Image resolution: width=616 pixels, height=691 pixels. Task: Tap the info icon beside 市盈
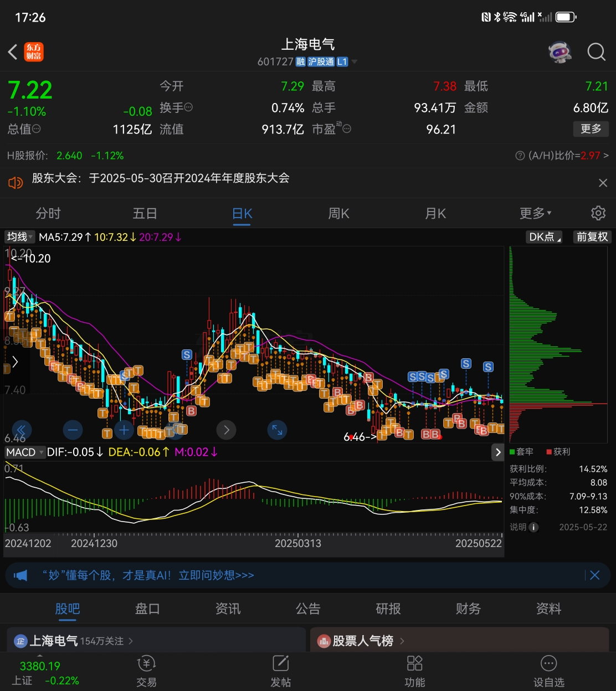[x=347, y=128]
